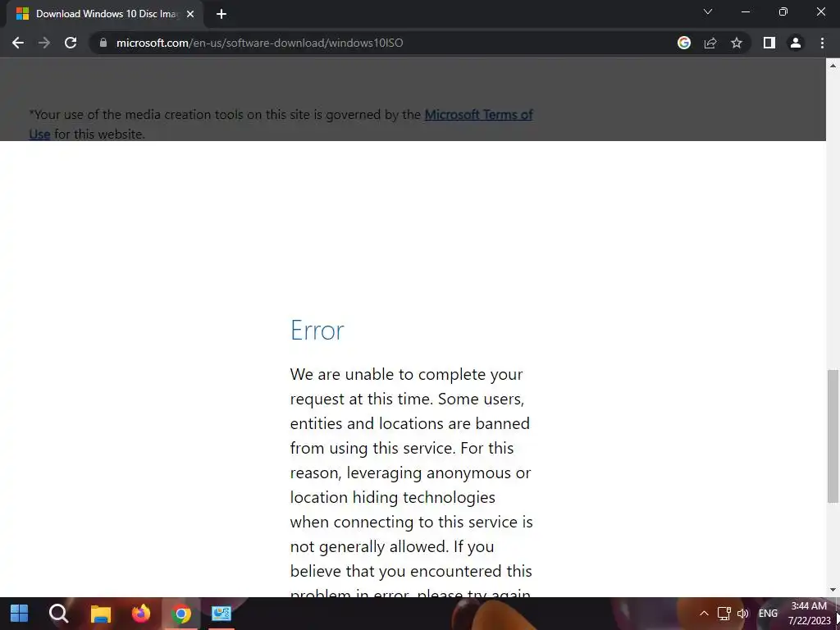Reload the Microsoft download page
Viewport: 840px width, 630px height.
pyautogui.click(x=71, y=43)
